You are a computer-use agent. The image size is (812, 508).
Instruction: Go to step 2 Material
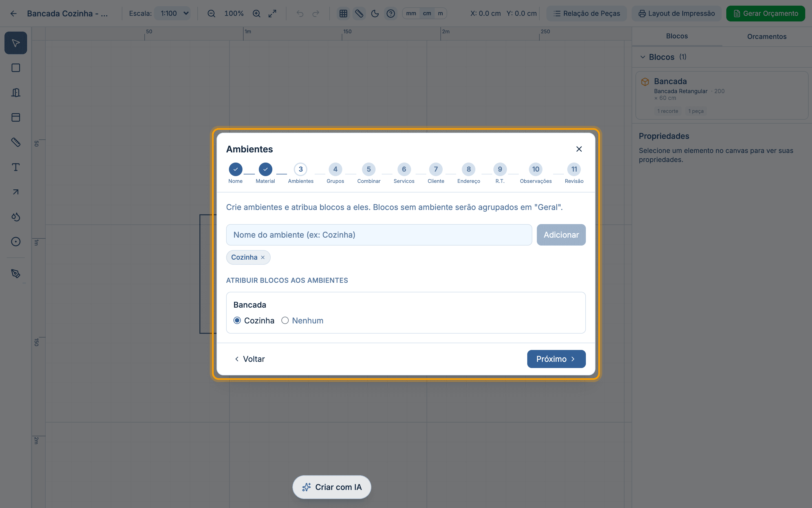tap(265, 173)
